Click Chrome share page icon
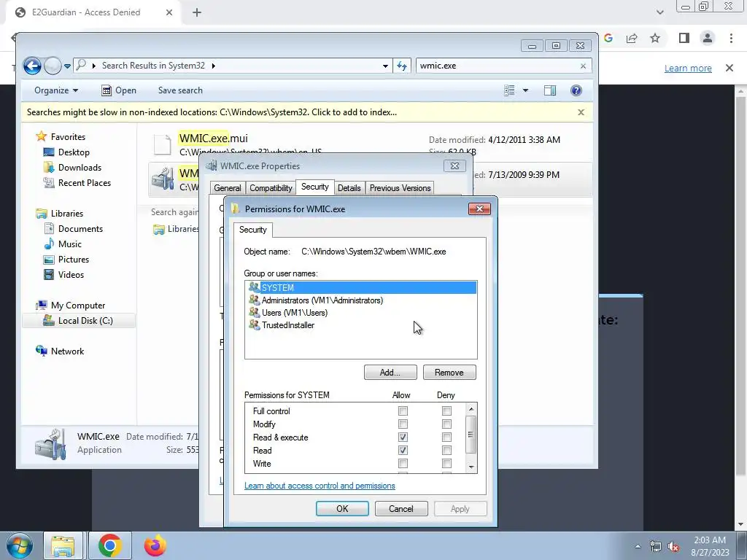 click(x=632, y=38)
